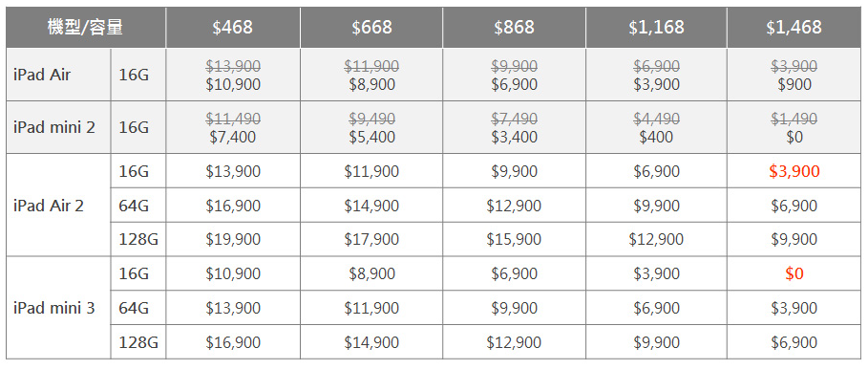
Task: Click the 機型/容量 header cell
Action: (x=85, y=27)
